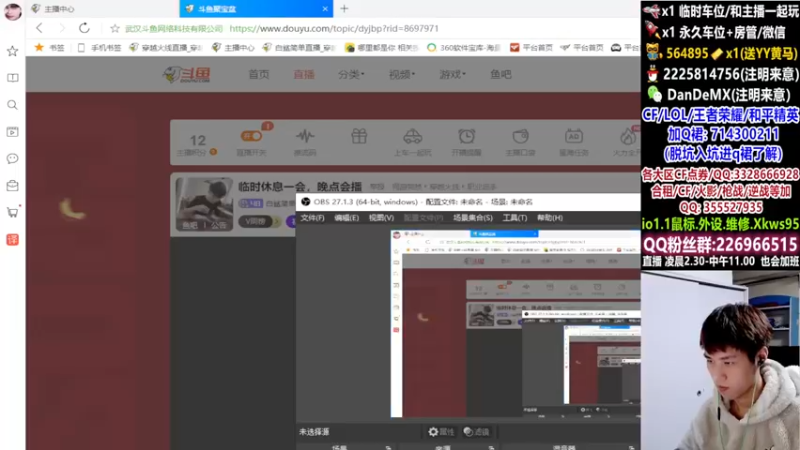Viewport: 800px width, 450px height.
Task: Open the chat bubble icon in the left sidebar
Action: pos(12,159)
